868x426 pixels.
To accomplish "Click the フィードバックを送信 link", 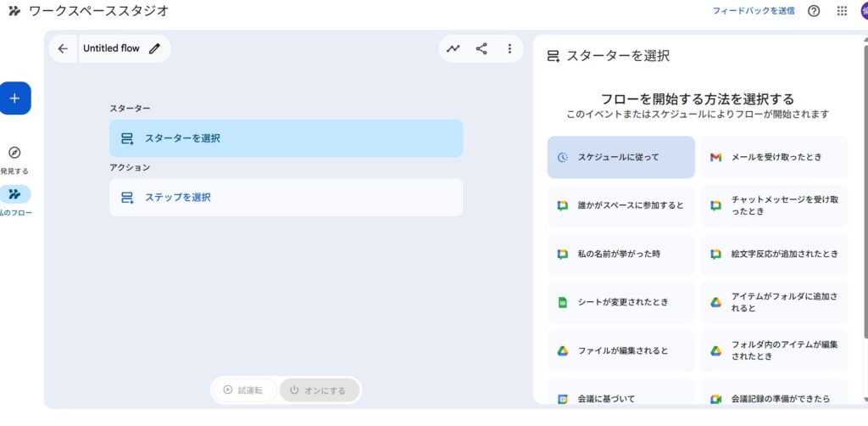I will (x=754, y=11).
